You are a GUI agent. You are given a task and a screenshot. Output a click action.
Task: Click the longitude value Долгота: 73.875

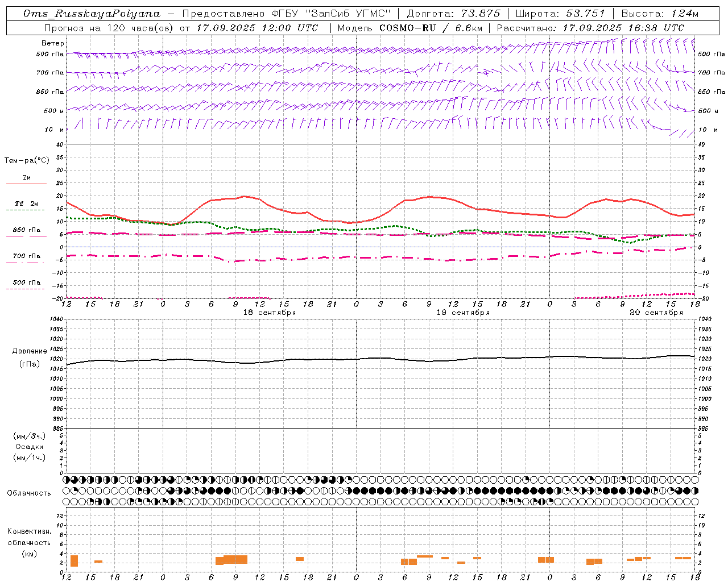click(x=453, y=14)
